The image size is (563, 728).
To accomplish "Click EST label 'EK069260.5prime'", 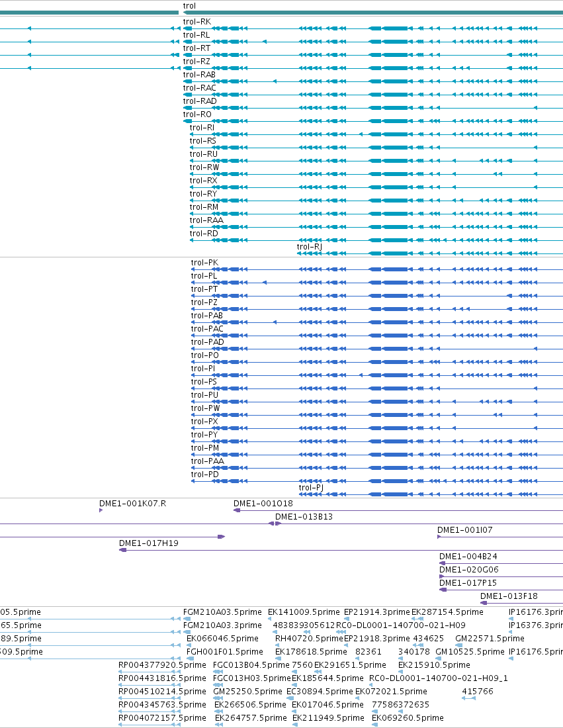I will (x=408, y=718).
